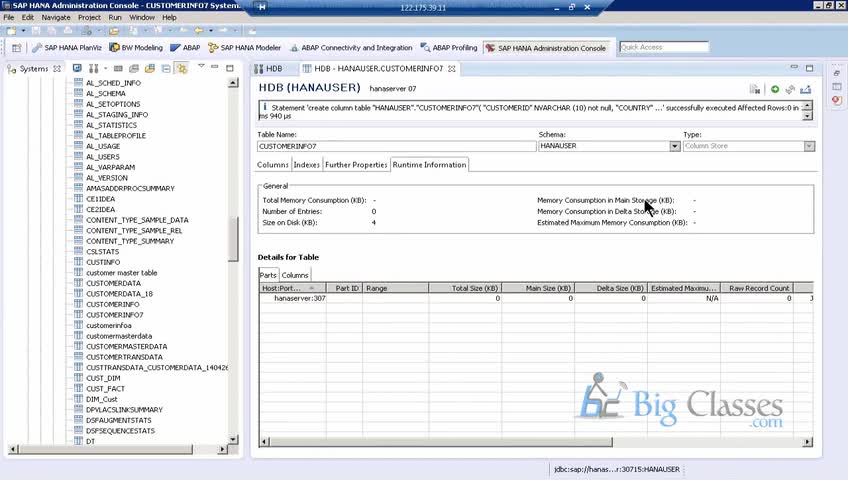Click the Total Size (KB) column header
Image resolution: width=848 pixels, height=480 pixels.
point(465,288)
